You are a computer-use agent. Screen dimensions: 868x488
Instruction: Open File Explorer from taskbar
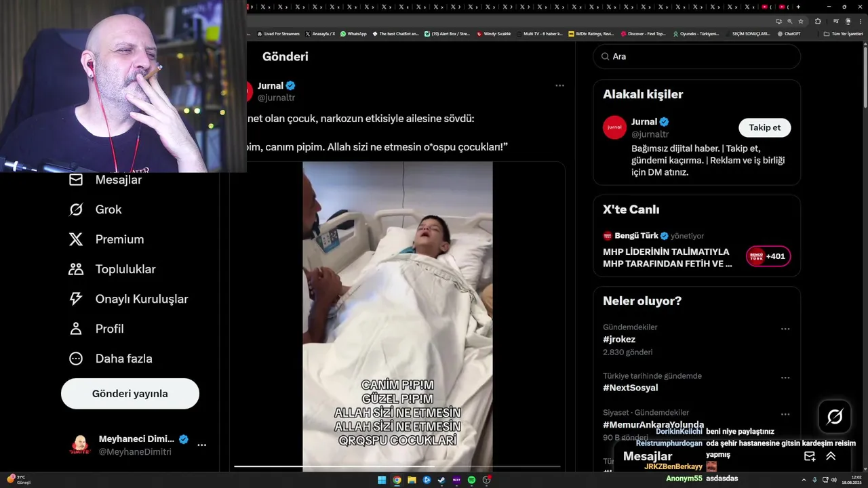click(412, 480)
